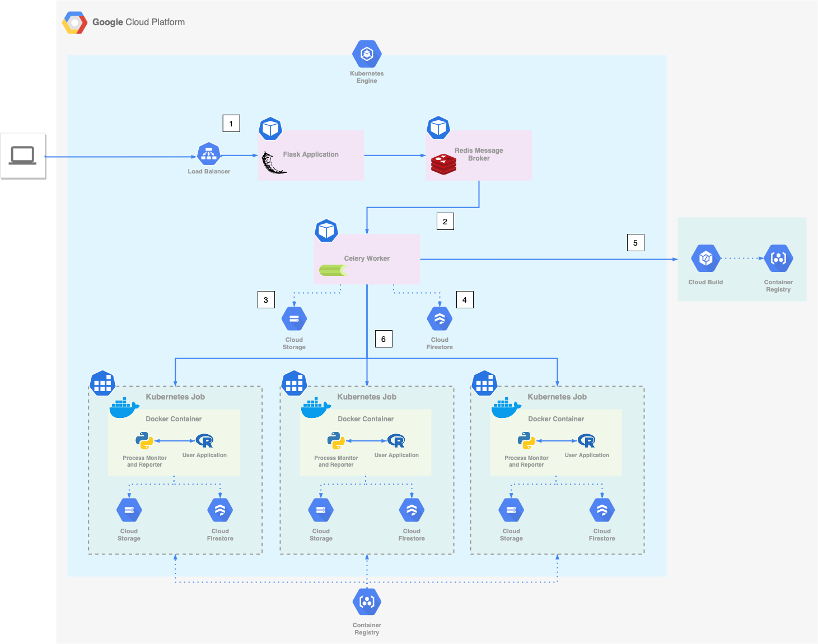The image size is (818, 644).
Task: Select the Cloud Firestore icon below Celery Worker
Action: tap(440, 319)
